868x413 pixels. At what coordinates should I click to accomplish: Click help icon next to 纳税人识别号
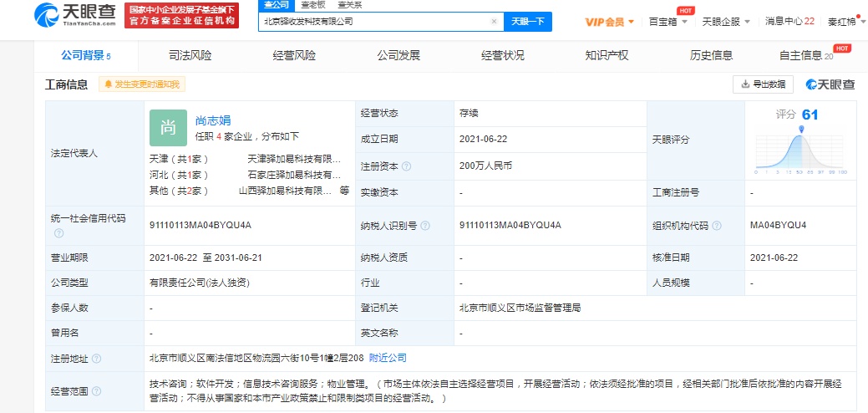tap(425, 227)
